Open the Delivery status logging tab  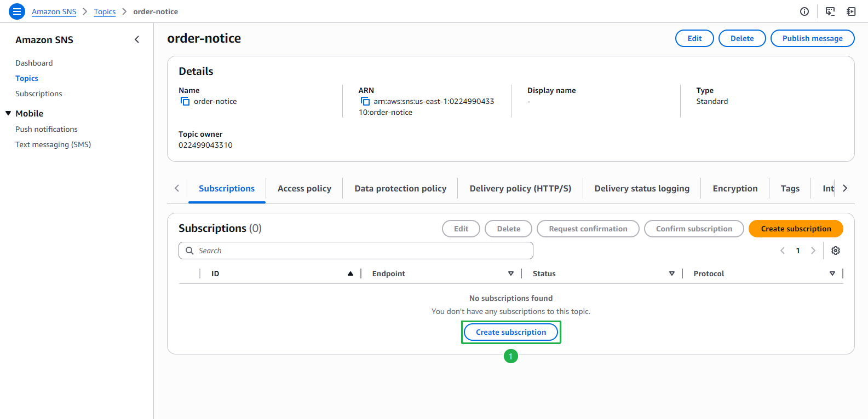(642, 189)
